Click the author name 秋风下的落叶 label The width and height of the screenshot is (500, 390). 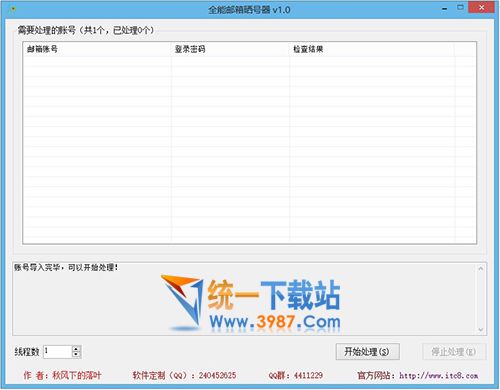[77, 376]
